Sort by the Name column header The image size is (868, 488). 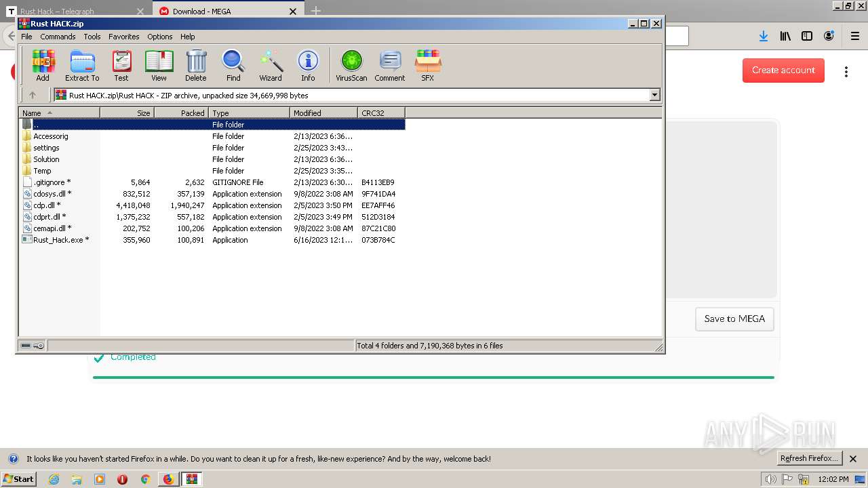pyautogui.click(x=60, y=113)
